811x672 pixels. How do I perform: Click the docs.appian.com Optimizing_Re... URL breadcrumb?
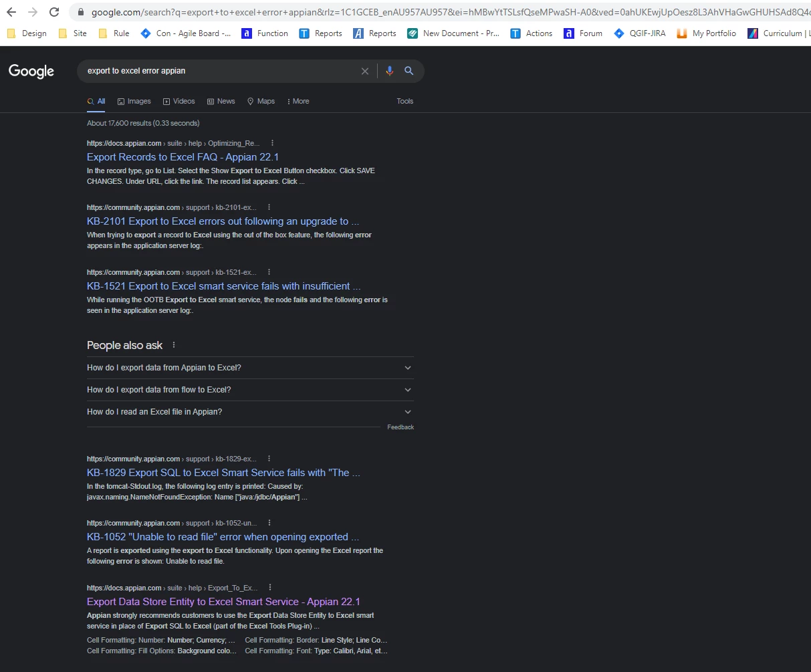(x=173, y=143)
